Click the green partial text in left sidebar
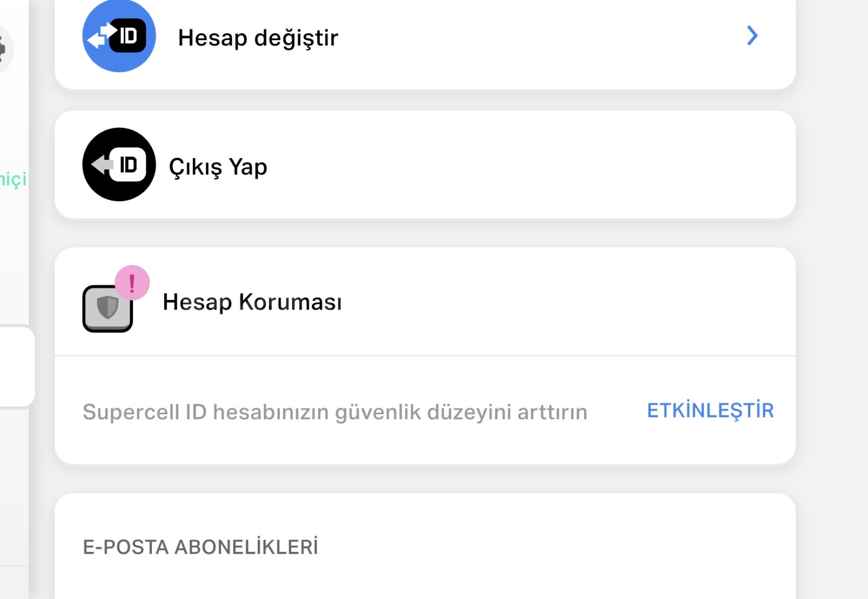The width and height of the screenshot is (868, 599). [13, 180]
